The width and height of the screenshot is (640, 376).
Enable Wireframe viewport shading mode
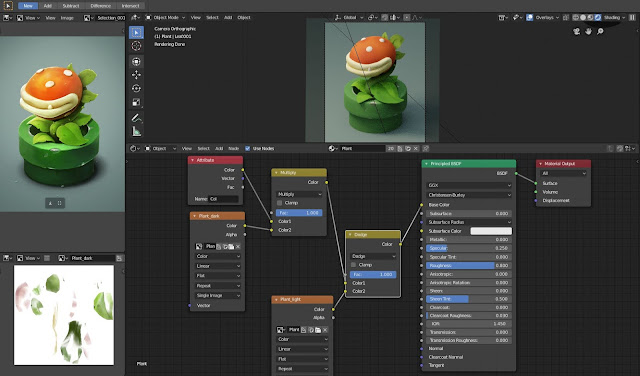pos(576,18)
